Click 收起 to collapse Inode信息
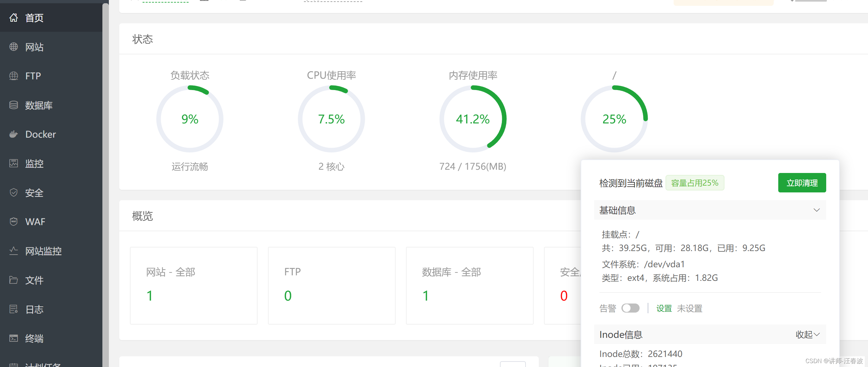 (x=808, y=334)
